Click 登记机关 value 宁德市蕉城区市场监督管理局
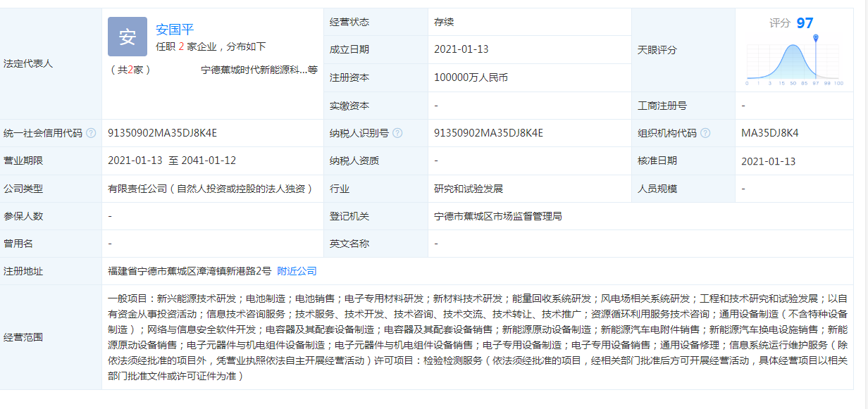 tap(498, 216)
